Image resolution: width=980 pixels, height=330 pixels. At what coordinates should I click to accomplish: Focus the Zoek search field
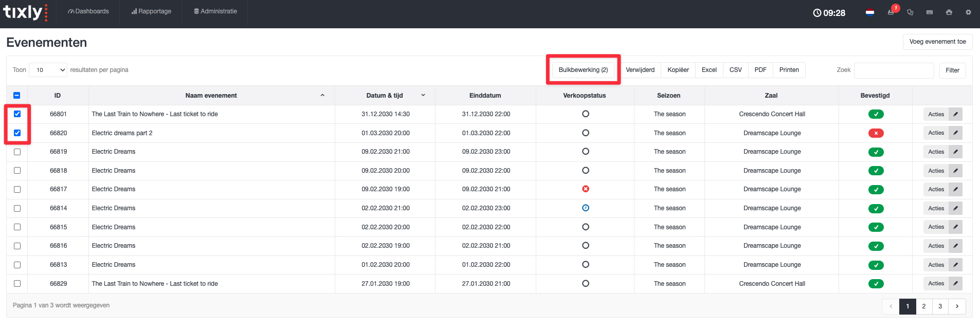(x=894, y=70)
